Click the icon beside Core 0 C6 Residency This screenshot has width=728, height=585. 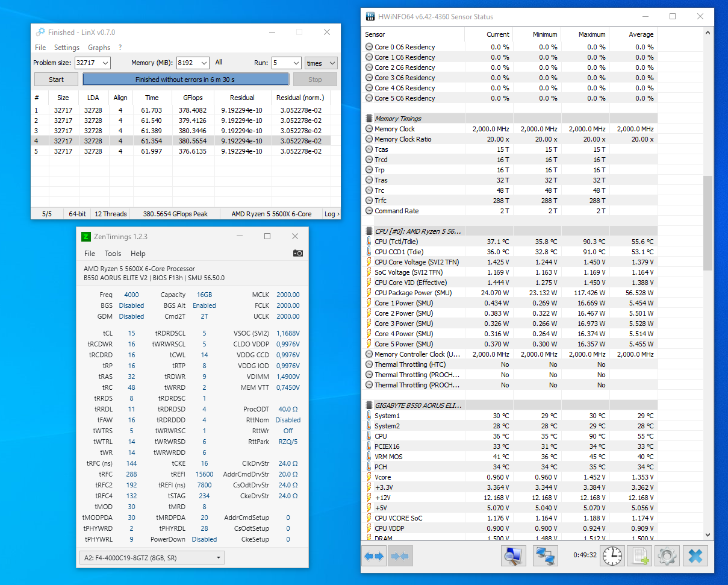(369, 47)
